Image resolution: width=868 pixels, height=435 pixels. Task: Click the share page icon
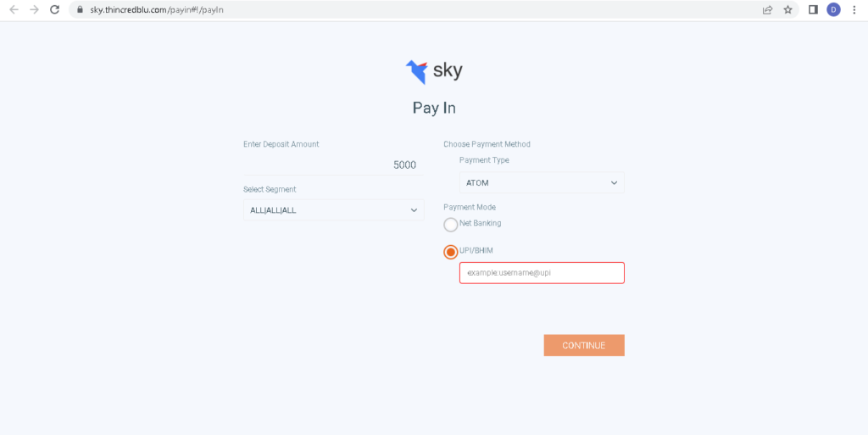[767, 10]
